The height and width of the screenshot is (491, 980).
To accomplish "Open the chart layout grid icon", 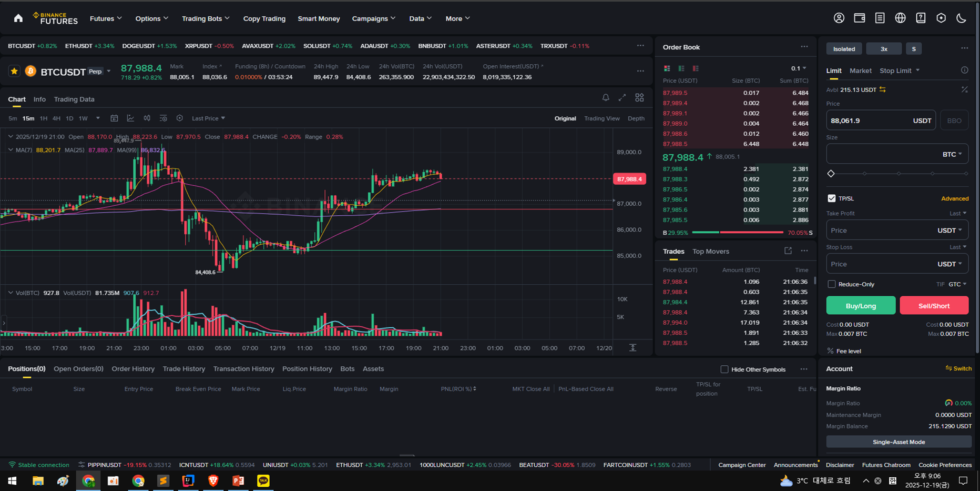I will pos(639,97).
